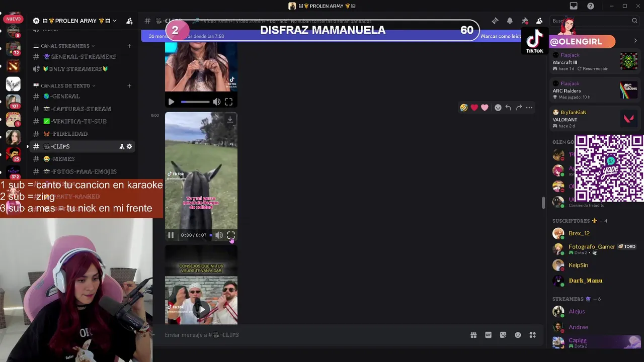Seek in the top video progress bar
Viewport: 644px width, 362px height.
pyautogui.click(x=195, y=102)
